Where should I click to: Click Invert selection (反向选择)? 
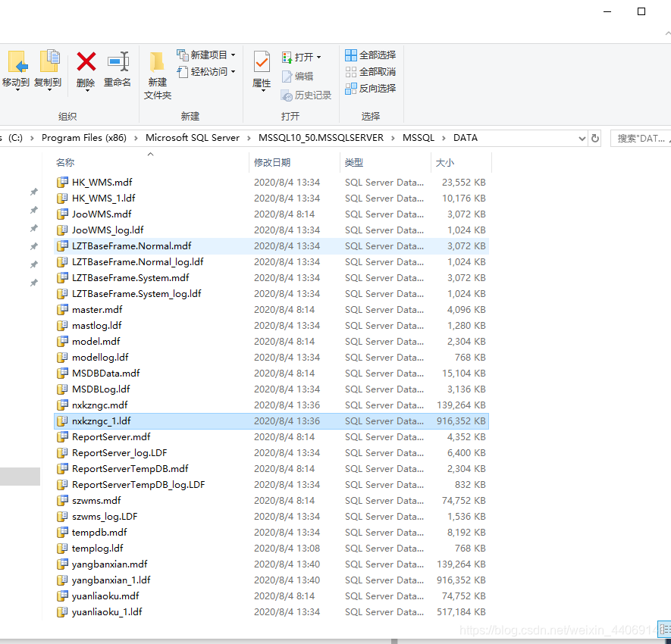(x=371, y=88)
